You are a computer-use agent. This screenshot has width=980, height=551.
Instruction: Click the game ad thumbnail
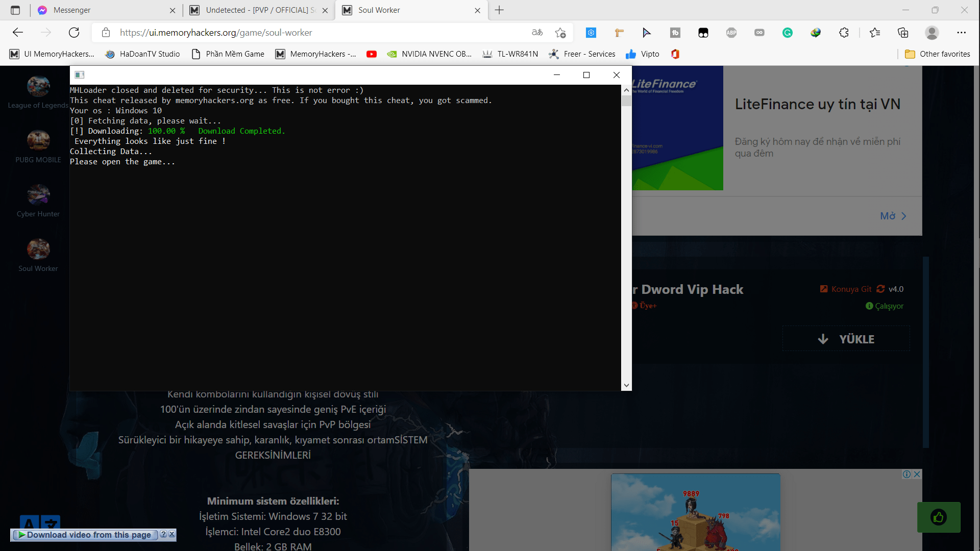coord(696,512)
